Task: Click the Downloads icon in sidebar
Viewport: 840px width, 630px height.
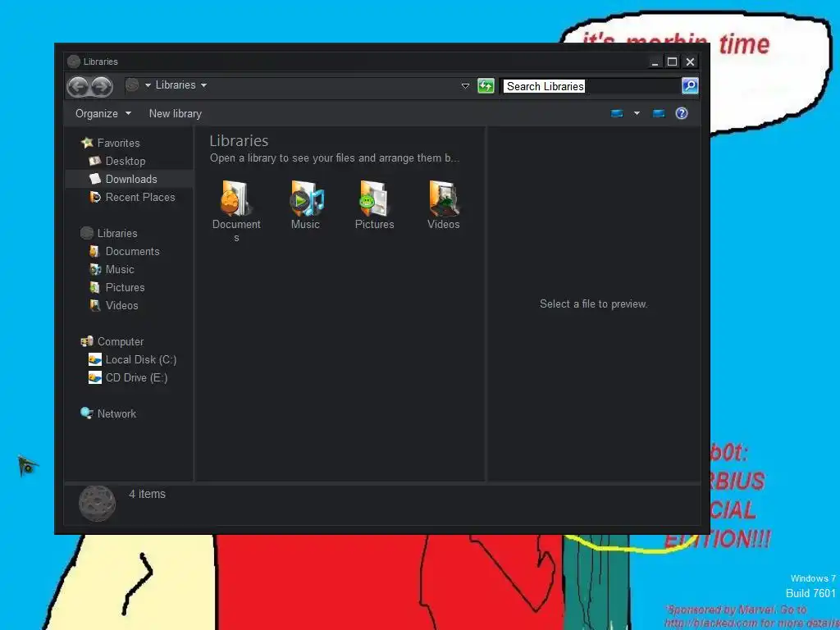Action: pos(95,179)
